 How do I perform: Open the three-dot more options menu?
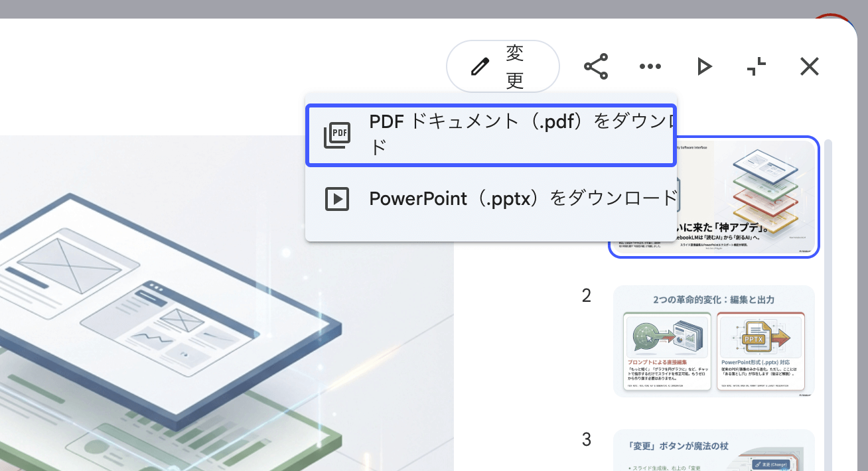click(x=650, y=66)
